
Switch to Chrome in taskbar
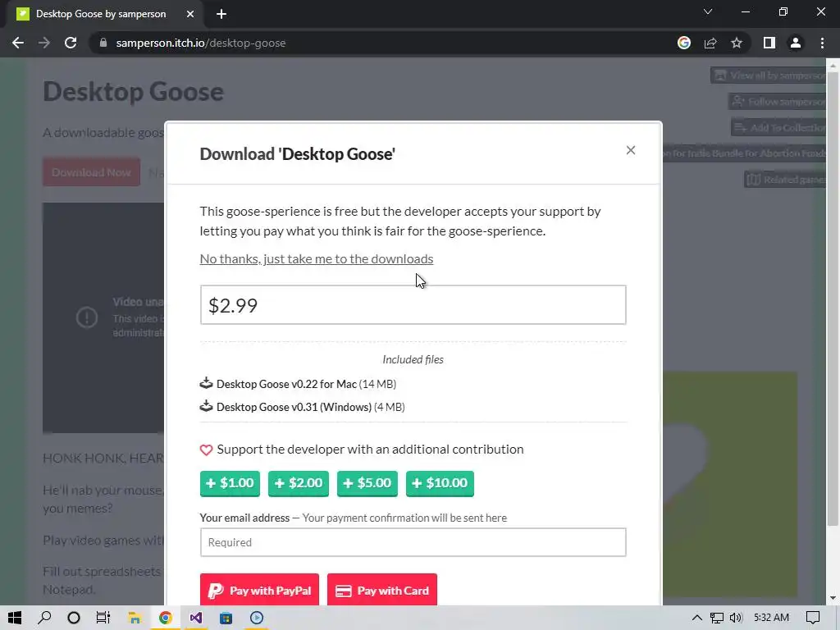(x=165, y=618)
